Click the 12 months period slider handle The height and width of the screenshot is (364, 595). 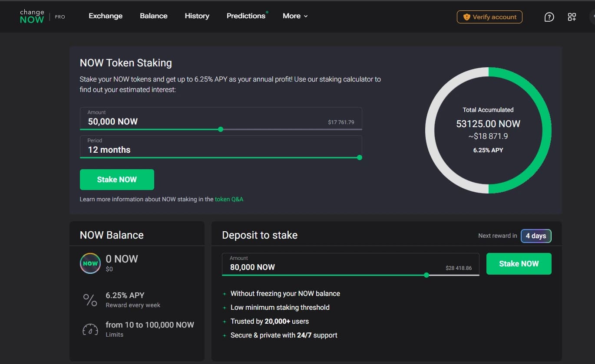tap(359, 157)
